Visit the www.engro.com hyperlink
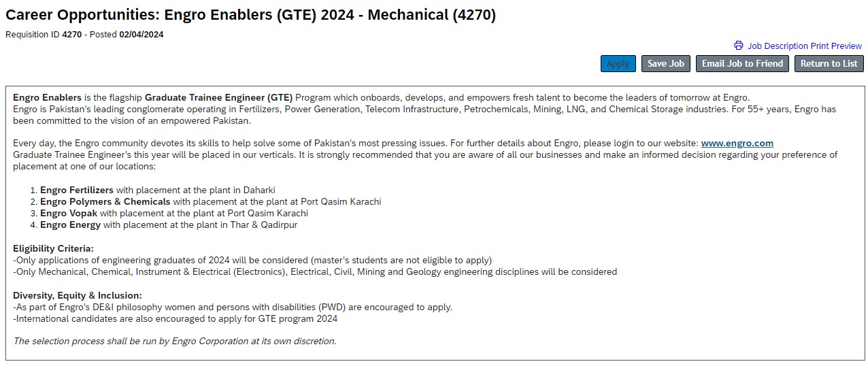Viewport: 868px width, 366px height. [737, 143]
